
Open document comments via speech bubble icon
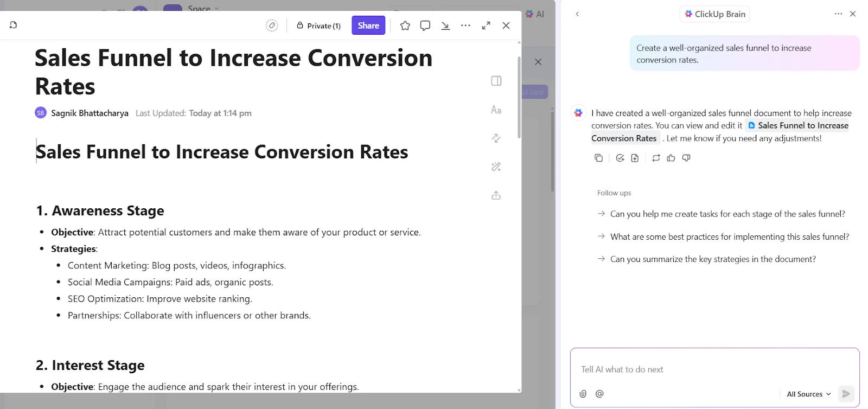pos(425,25)
